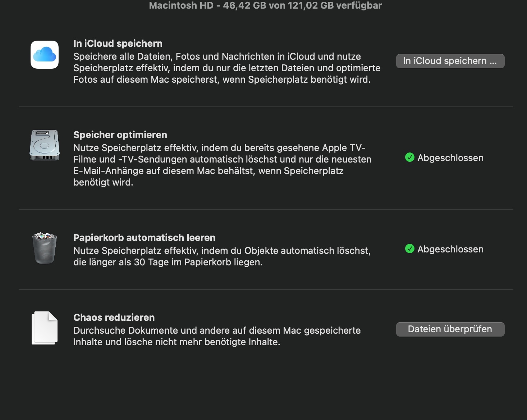Select the "Speicher optimieren" heading
This screenshot has height=420, width=527.
click(120, 135)
